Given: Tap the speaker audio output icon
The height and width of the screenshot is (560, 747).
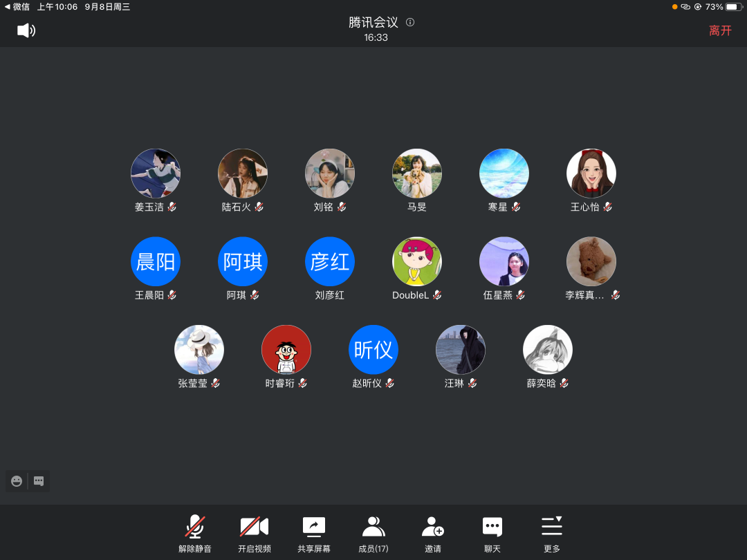Looking at the screenshot, I should click(x=26, y=30).
